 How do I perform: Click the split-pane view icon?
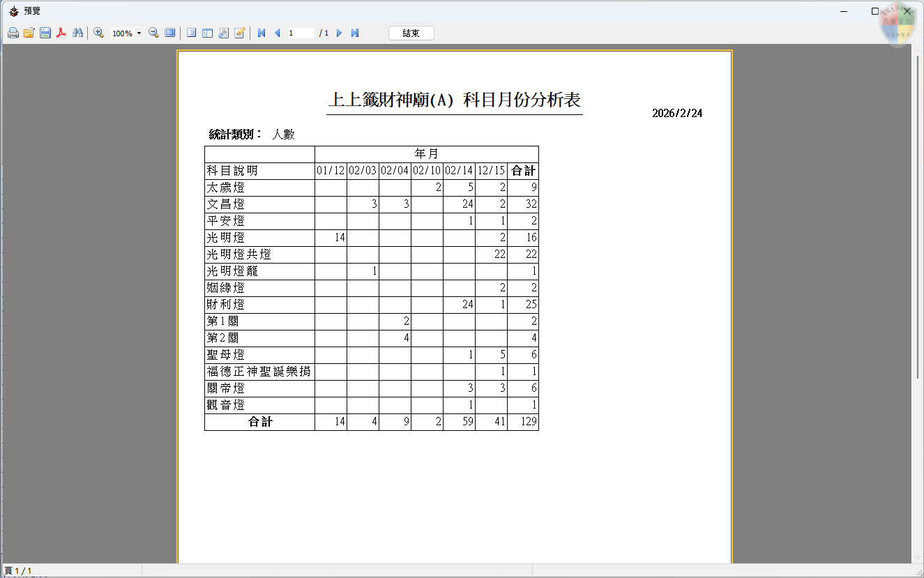coord(206,32)
